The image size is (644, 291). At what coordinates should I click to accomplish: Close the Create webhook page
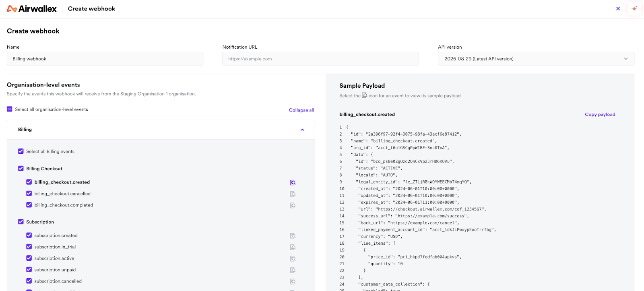pyautogui.click(x=618, y=8)
